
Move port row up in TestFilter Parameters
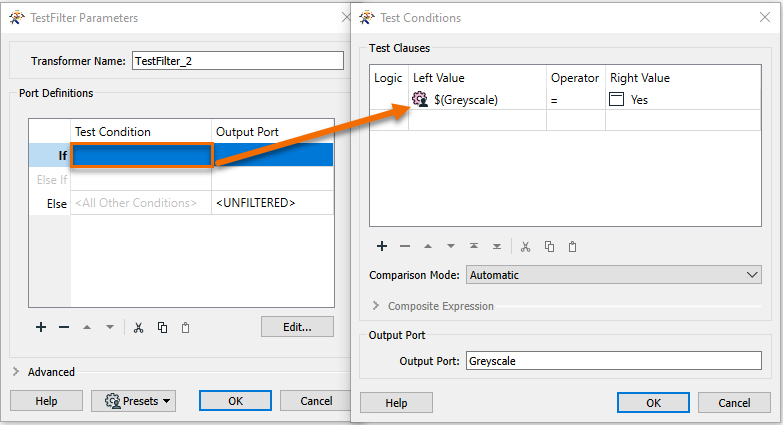[87, 327]
